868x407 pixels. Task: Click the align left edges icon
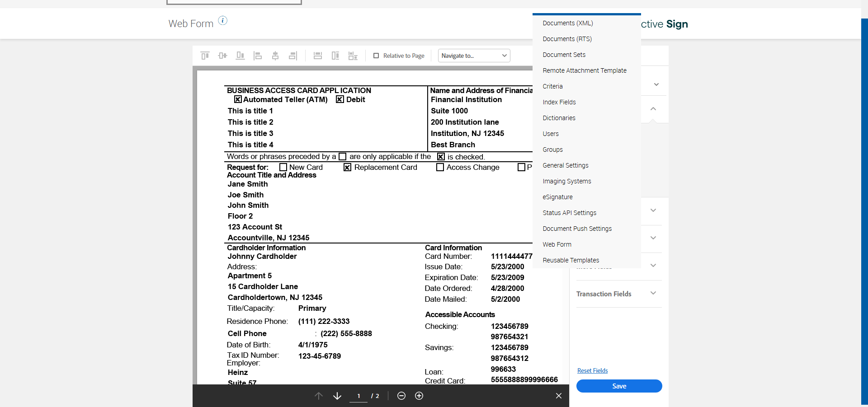258,56
